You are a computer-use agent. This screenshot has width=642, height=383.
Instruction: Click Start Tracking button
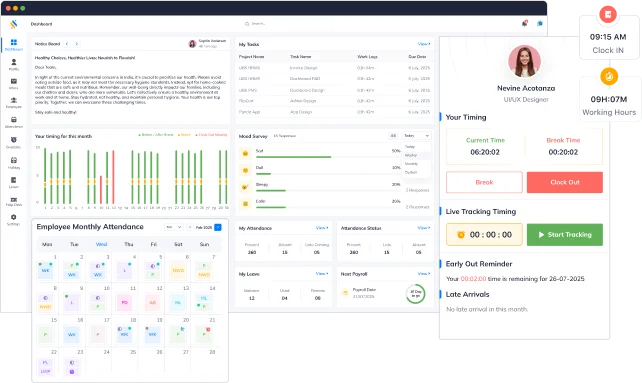pyautogui.click(x=565, y=235)
